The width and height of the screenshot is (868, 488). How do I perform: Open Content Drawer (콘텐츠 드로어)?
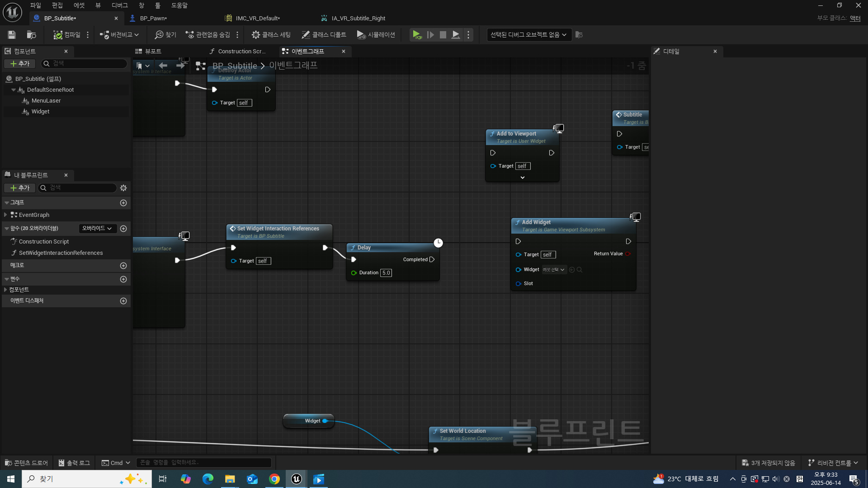tap(26, 463)
